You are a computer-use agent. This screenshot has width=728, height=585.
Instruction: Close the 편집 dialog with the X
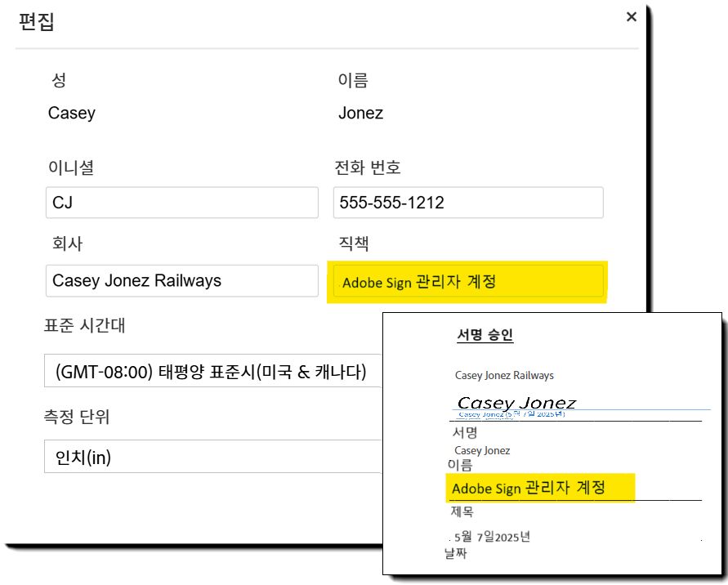pyautogui.click(x=631, y=17)
